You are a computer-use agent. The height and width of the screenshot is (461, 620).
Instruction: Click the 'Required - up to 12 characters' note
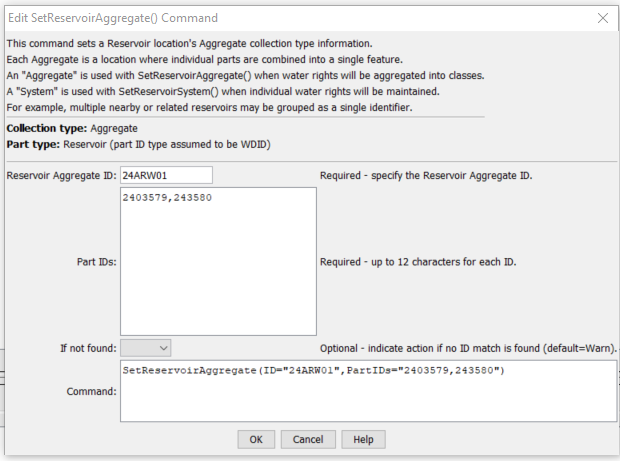(418, 262)
